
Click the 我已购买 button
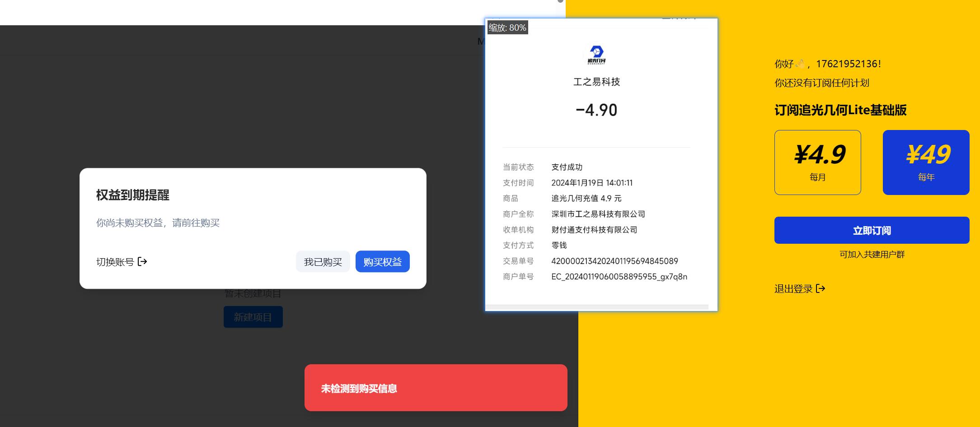coord(323,262)
